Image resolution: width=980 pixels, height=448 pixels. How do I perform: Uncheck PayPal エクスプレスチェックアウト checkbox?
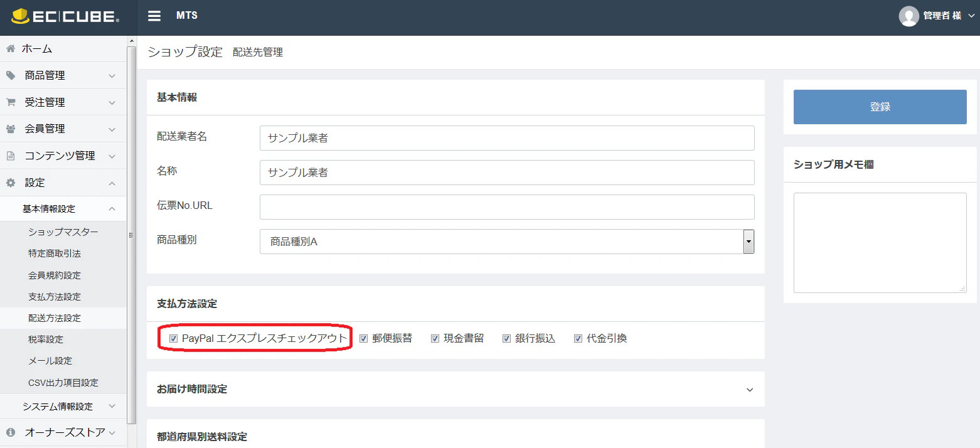(x=174, y=339)
